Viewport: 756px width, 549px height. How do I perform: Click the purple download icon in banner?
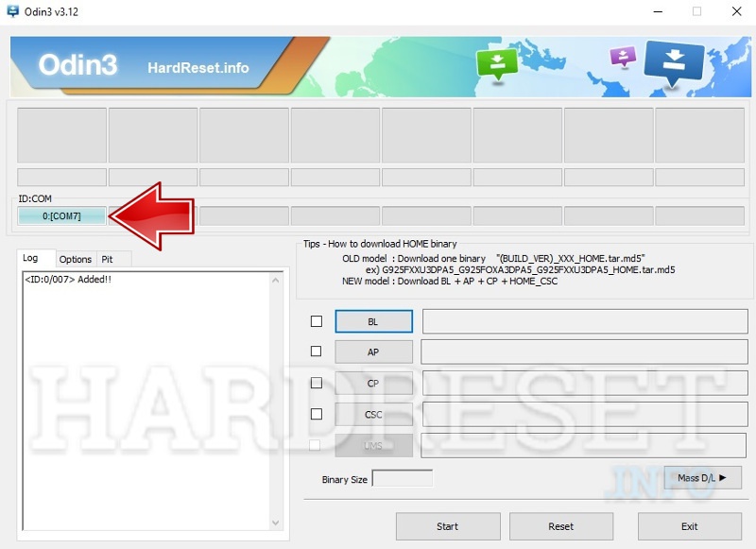point(623,57)
